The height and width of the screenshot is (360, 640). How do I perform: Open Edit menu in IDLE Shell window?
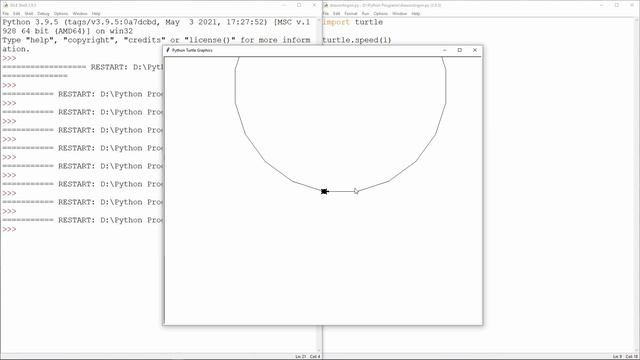pos(16,13)
